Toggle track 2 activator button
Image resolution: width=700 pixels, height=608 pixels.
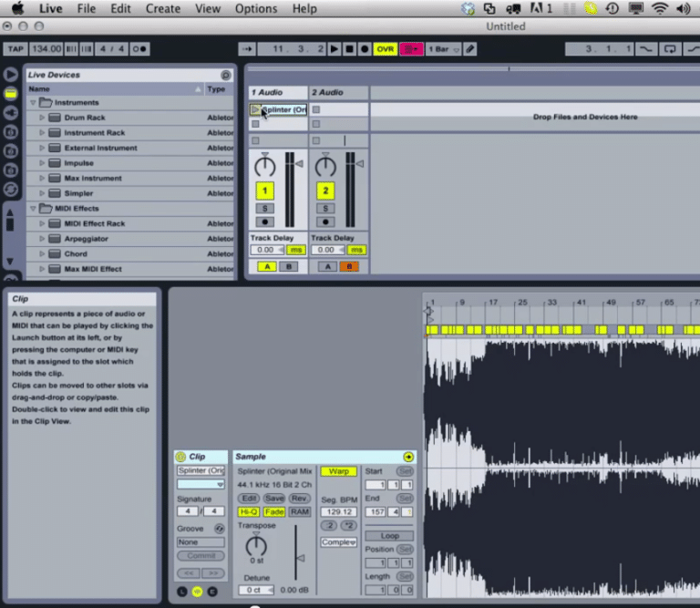[325, 191]
